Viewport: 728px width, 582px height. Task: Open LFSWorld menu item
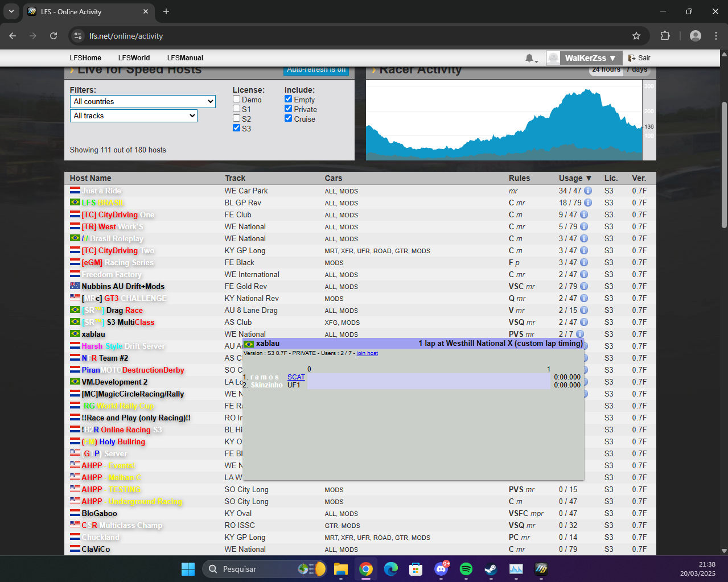pyautogui.click(x=134, y=58)
